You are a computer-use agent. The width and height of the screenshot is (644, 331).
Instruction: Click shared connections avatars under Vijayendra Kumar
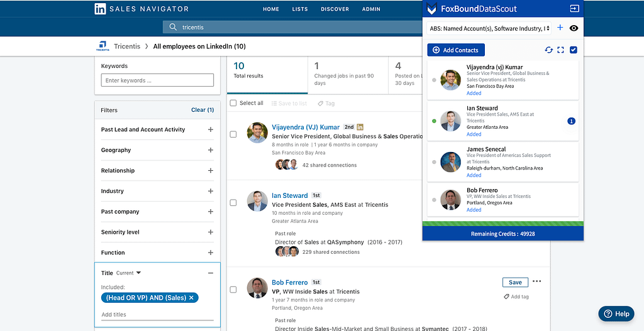287,165
